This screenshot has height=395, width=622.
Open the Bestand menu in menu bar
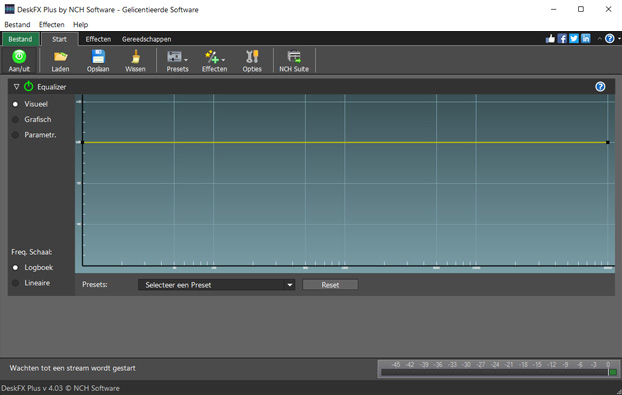point(17,25)
